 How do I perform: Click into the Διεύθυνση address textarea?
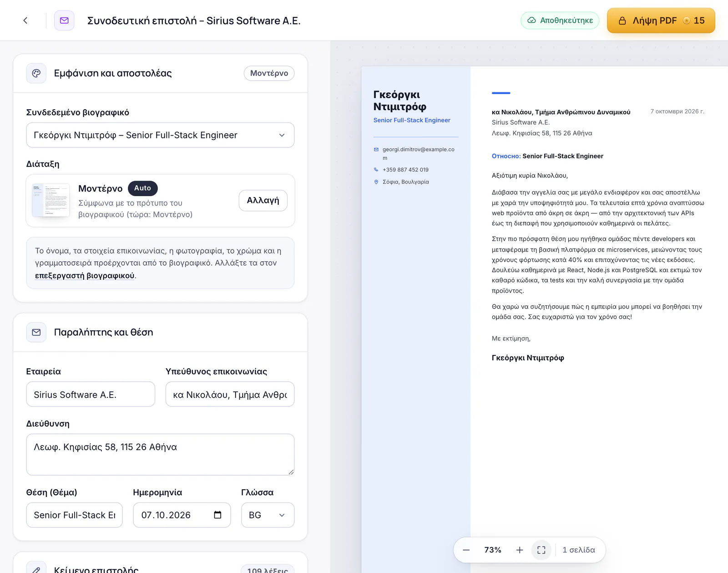160,454
